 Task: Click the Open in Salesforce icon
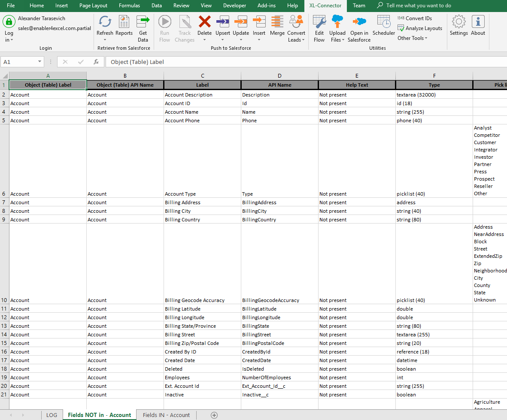pyautogui.click(x=359, y=21)
